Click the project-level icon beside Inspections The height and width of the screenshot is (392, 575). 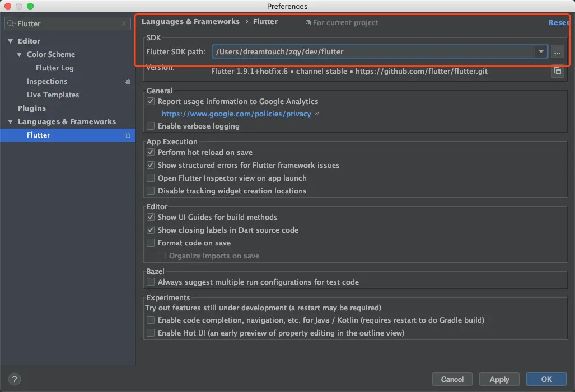127,81
